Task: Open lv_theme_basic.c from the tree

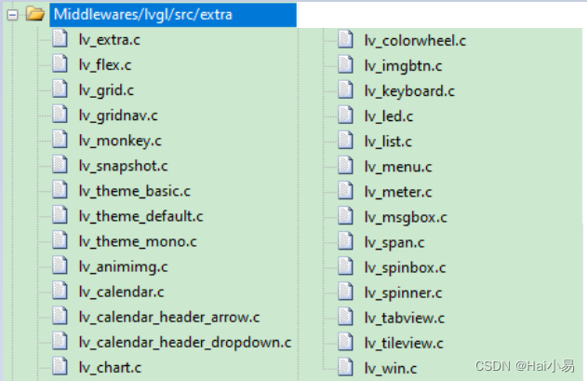Action: point(134,191)
